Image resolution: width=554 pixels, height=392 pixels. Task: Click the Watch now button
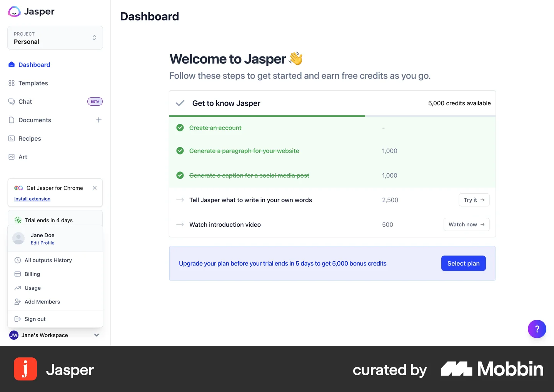466,224
